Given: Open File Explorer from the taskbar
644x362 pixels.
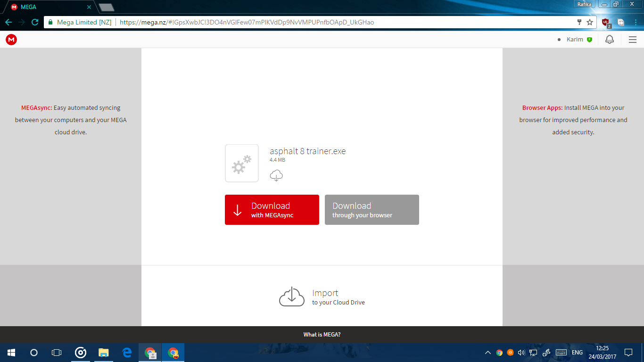Looking at the screenshot, I should (x=104, y=353).
